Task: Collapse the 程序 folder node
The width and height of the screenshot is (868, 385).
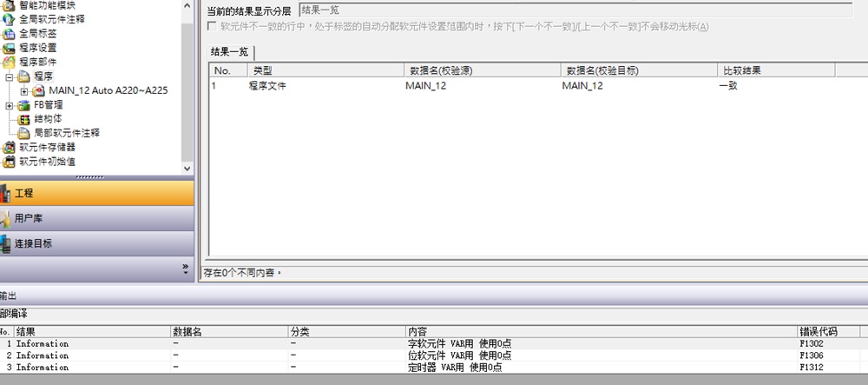Action: 9,76
